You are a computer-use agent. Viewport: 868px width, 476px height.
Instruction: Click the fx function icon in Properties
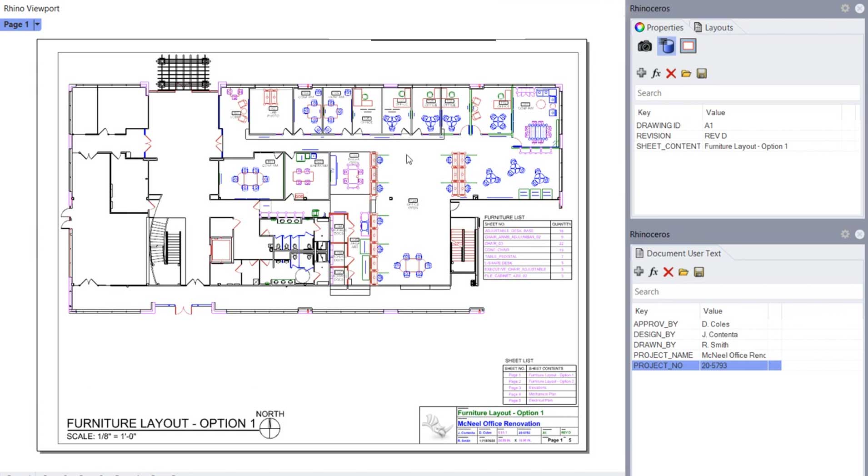pyautogui.click(x=656, y=73)
